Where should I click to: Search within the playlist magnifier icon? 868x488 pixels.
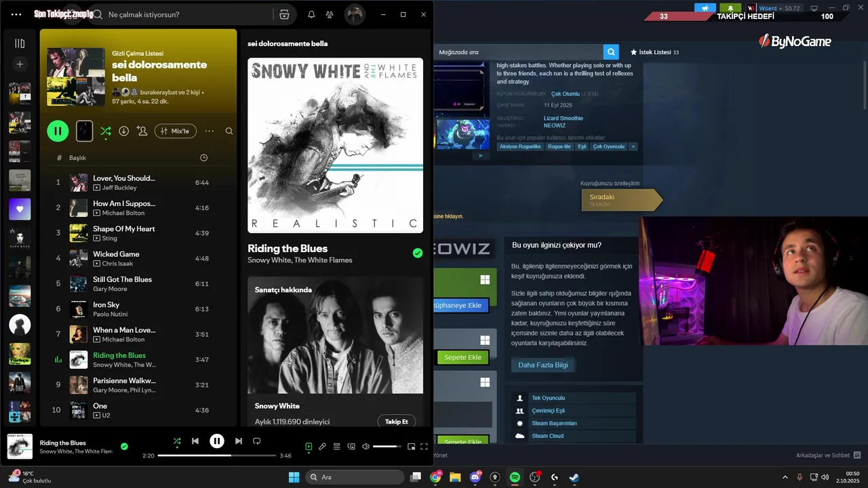point(229,131)
